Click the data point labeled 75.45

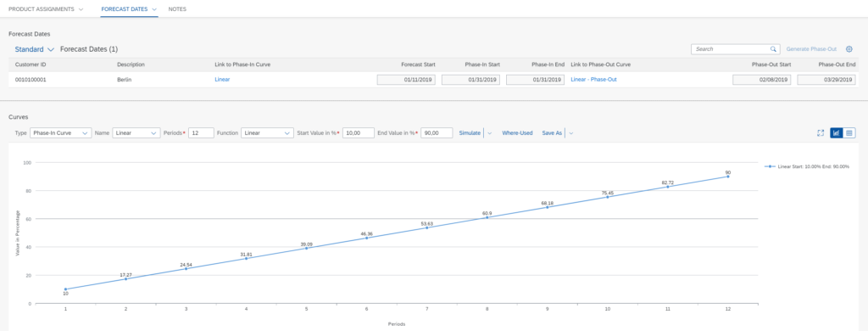(608, 197)
